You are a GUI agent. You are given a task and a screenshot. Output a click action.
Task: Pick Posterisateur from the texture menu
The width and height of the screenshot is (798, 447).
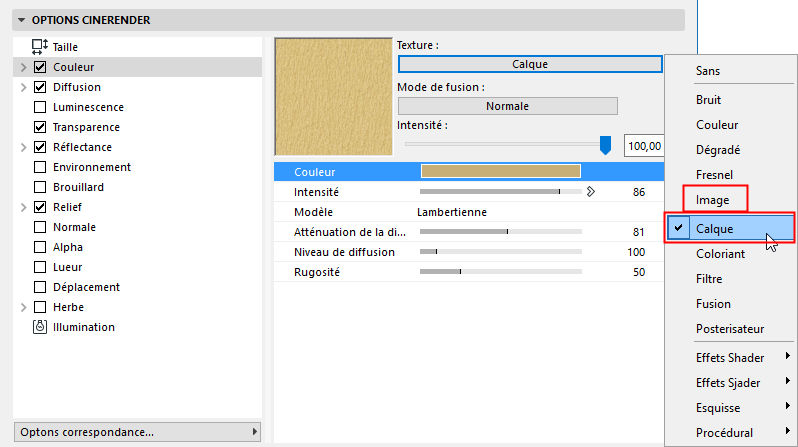[730, 328]
